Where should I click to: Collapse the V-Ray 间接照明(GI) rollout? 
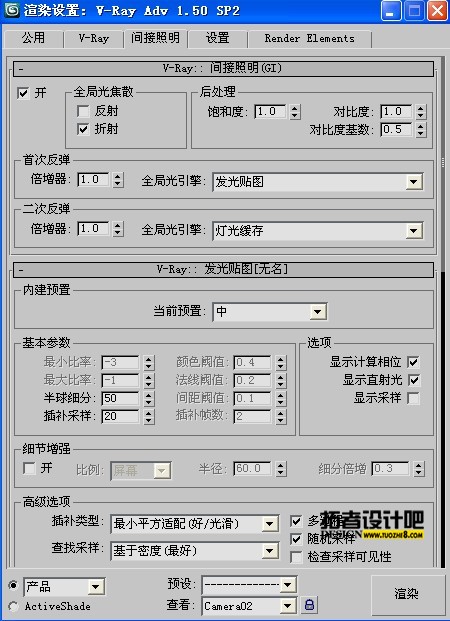click(223, 69)
